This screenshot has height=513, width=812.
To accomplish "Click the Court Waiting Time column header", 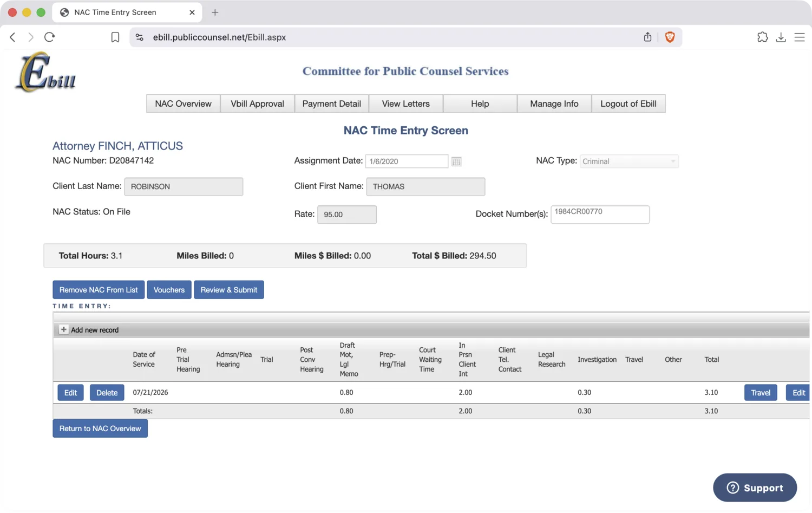I will pyautogui.click(x=430, y=360).
